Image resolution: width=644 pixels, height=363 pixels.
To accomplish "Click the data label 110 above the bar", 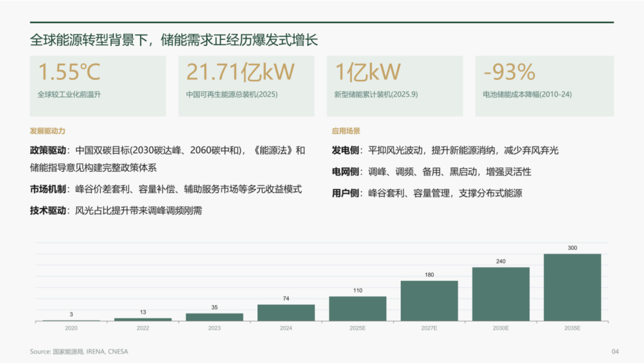I will [x=358, y=290].
